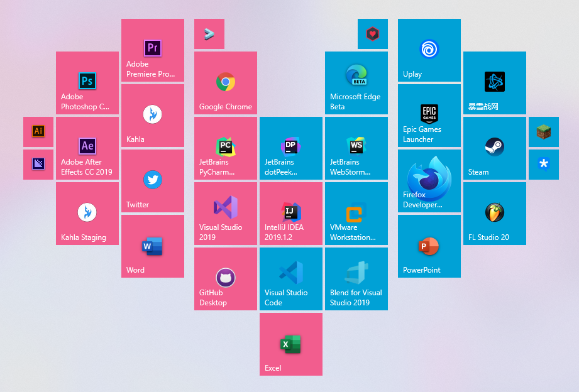Screen dimensions: 579x392
Task: Launch the Steam tile
Action: [x=494, y=148]
